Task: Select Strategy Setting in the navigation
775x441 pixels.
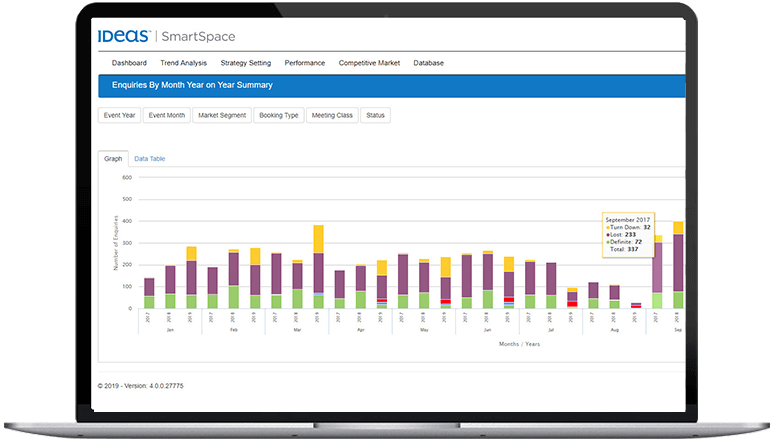Action: pyautogui.click(x=246, y=63)
